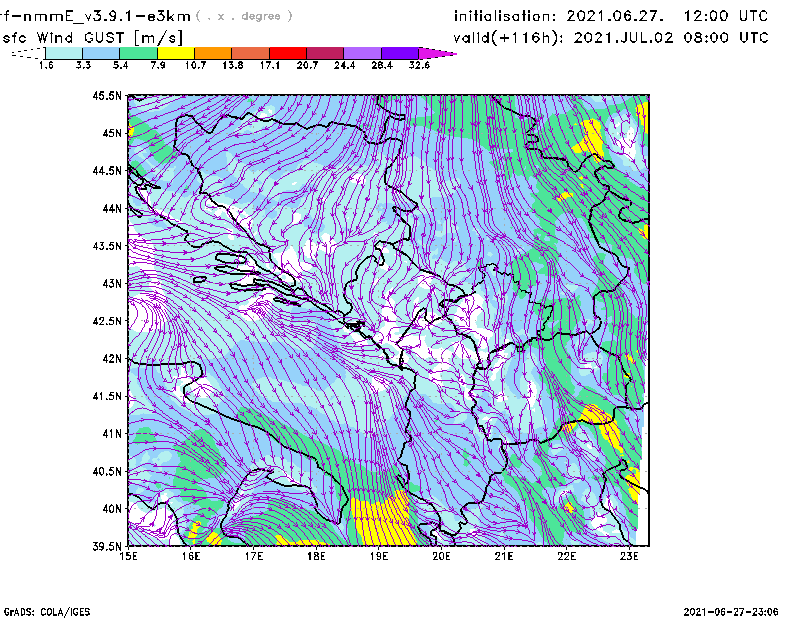This screenshot has height=618, width=800.
Task: Click the '23E' longitude label
Action: pos(629,556)
